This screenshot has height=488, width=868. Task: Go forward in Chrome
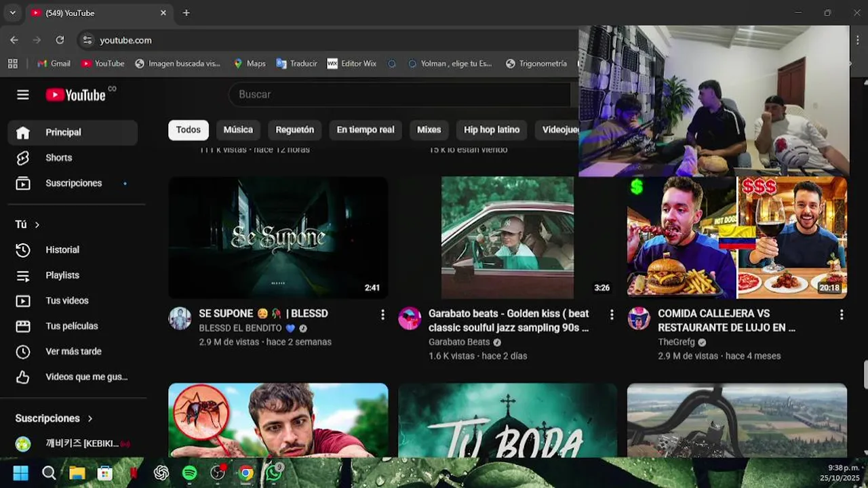point(37,40)
